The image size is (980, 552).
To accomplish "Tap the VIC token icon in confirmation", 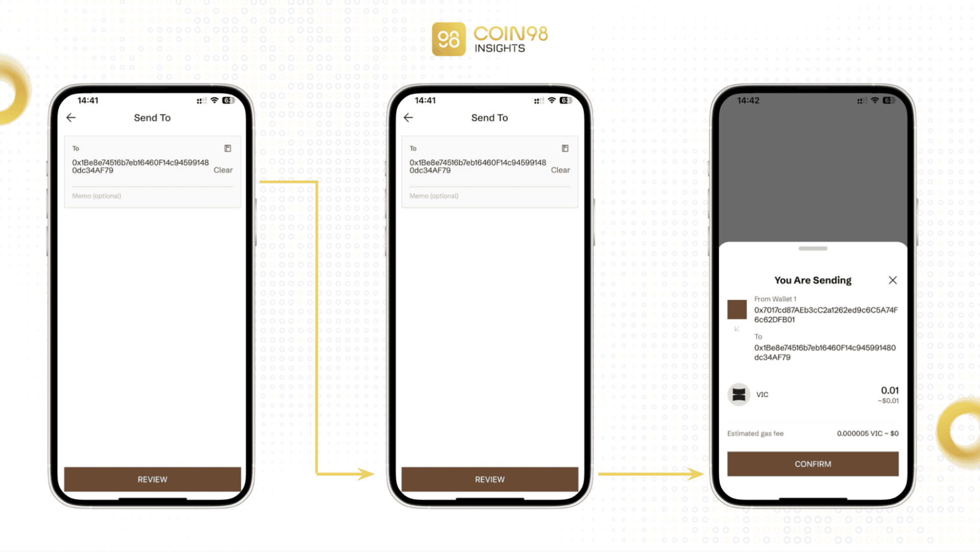I will pos(738,394).
